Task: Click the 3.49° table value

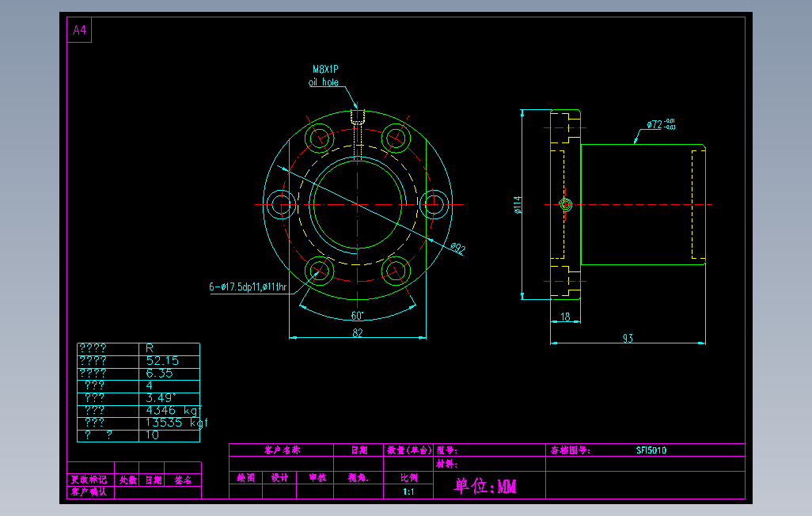Action: coord(161,397)
